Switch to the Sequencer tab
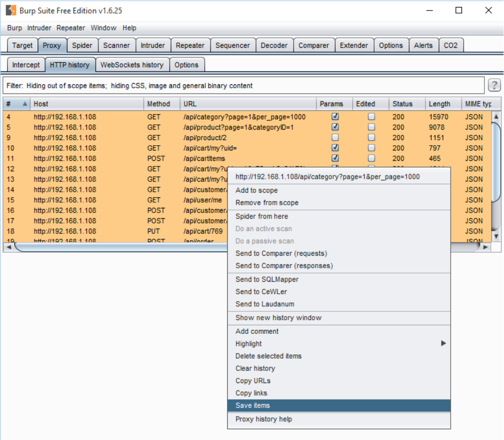 point(232,45)
